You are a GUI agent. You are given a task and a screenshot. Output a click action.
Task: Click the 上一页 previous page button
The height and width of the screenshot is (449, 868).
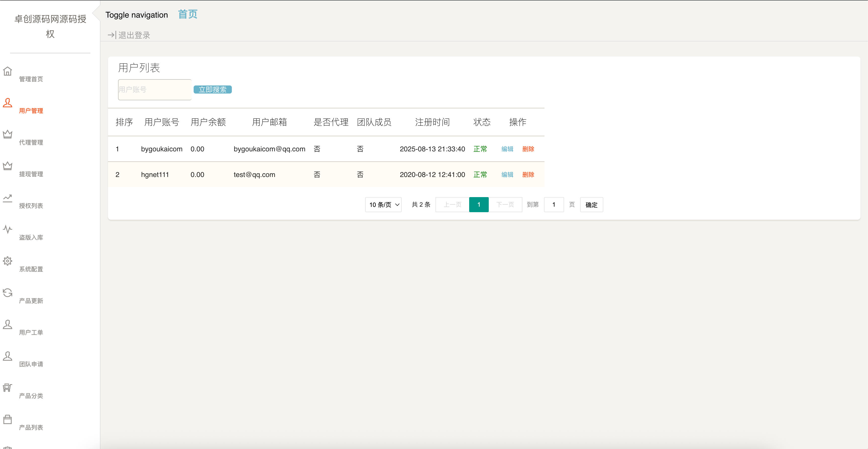pos(452,205)
